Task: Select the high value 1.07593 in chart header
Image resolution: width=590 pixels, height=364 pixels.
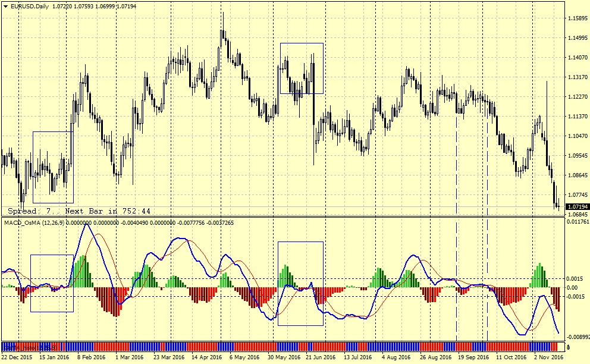Action: (x=83, y=7)
